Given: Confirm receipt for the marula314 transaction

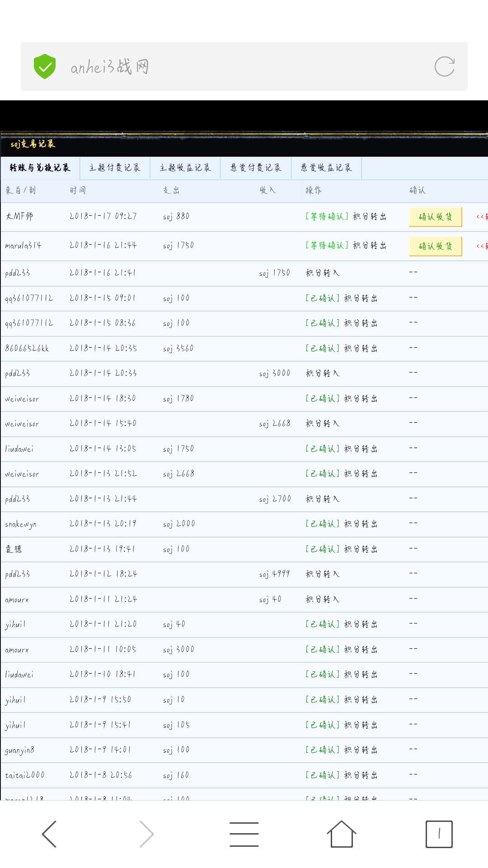Looking at the screenshot, I should point(435,246).
